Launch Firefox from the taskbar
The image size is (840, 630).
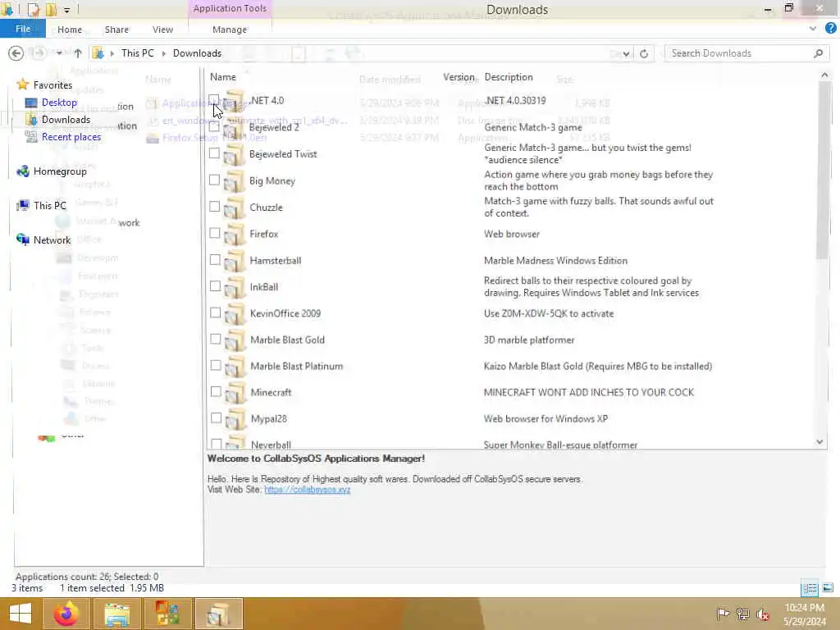66,614
